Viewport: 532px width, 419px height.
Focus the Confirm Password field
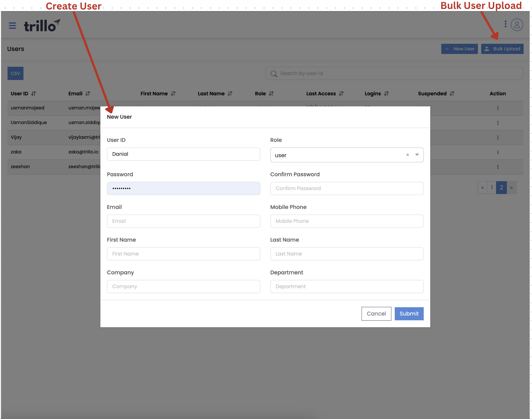pos(347,189)
